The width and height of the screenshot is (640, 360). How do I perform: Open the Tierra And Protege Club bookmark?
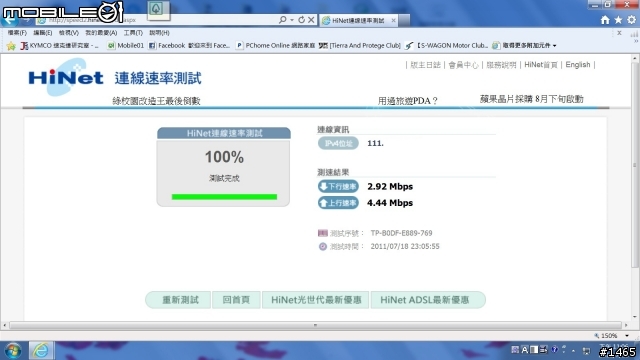tap(360, 46)
